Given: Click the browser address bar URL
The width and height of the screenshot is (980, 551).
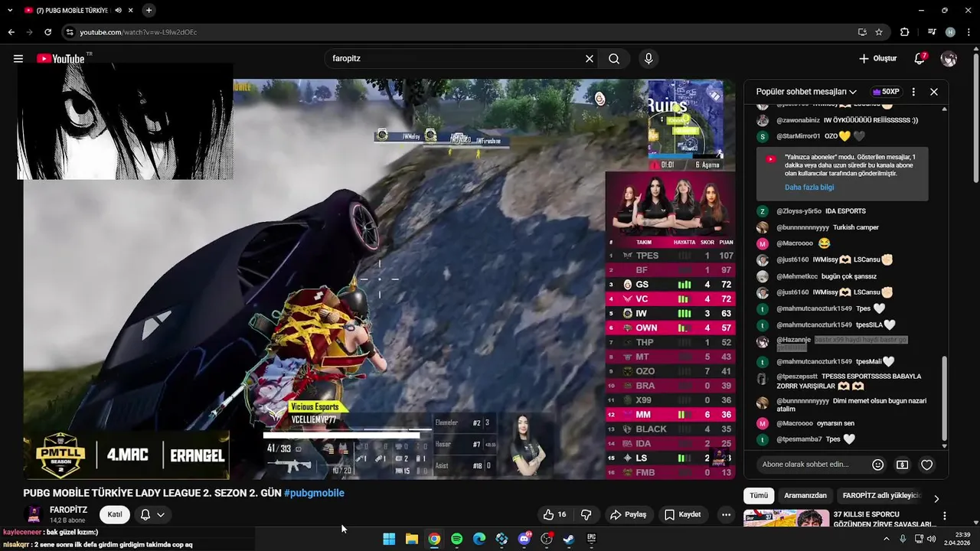Looking at the screenshot, I should point(139,32).
